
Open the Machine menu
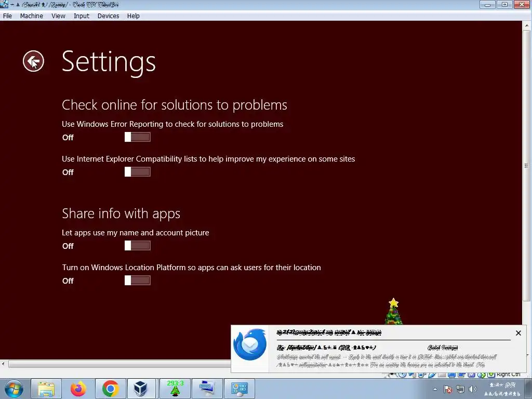(32, 16)
